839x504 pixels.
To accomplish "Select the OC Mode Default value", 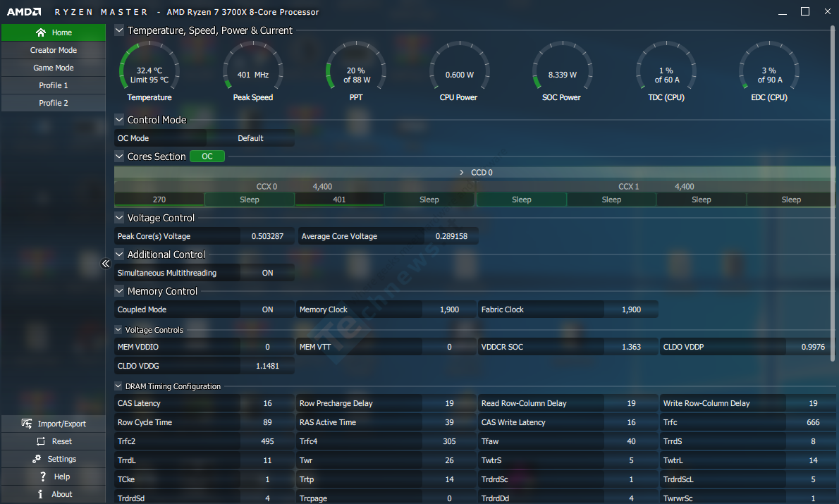I will [250, 138].
